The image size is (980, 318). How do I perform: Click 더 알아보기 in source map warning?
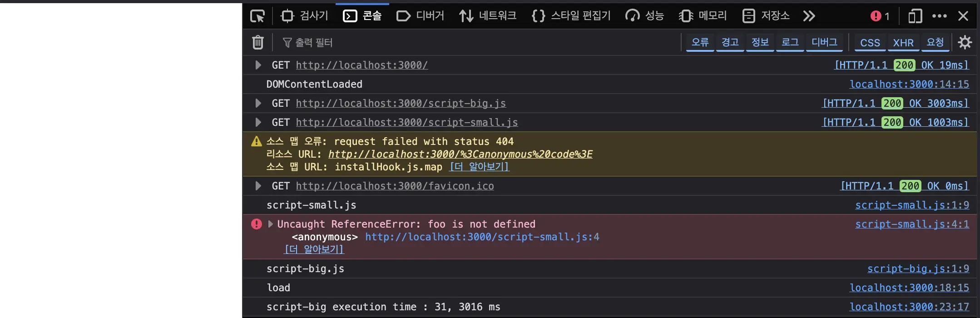pyautogui.click(x=480, y=167)
